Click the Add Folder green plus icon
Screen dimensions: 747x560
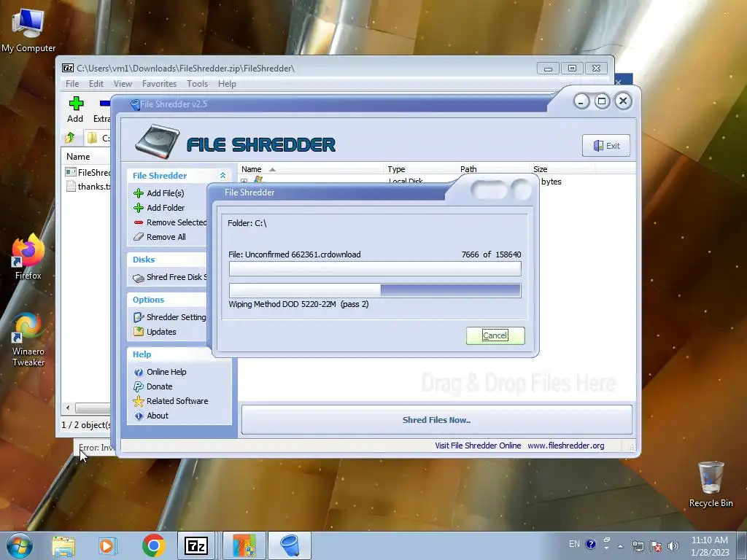click(x=139, y=208)
